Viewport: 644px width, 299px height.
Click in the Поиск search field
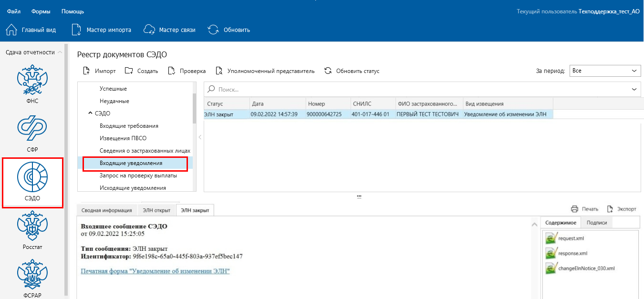422,89
